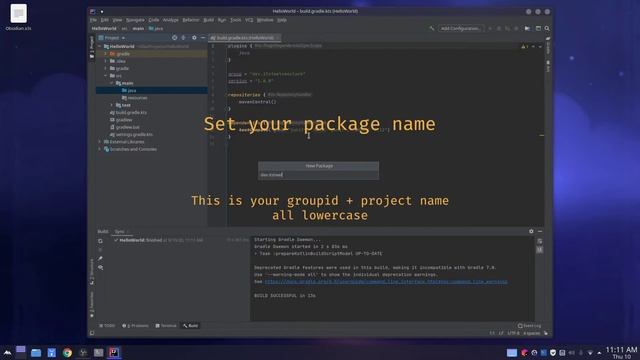Screen dimensions: 640x360
Task: Click the rerun sync icon in Build panel
Action: (x=100, y=241)
